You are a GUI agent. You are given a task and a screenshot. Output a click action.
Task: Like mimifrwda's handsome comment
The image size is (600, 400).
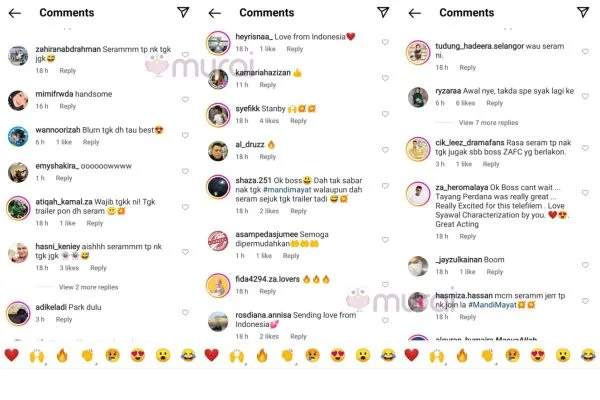[x=185, y=100]
